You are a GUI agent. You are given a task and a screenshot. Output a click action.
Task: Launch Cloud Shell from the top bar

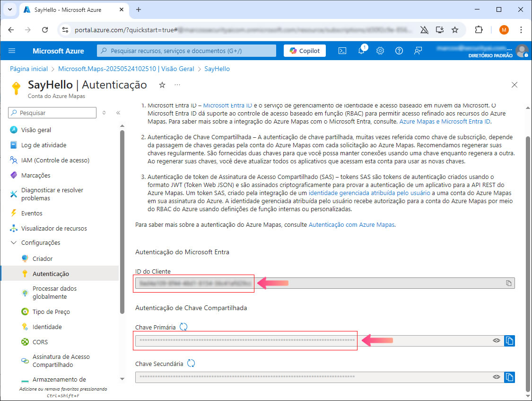pyautogui.click(x=342, y=51)
